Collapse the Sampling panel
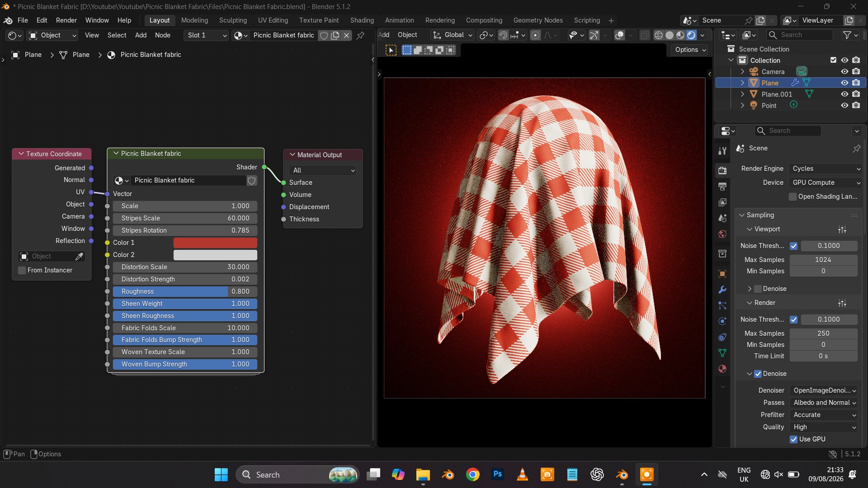 741,215
